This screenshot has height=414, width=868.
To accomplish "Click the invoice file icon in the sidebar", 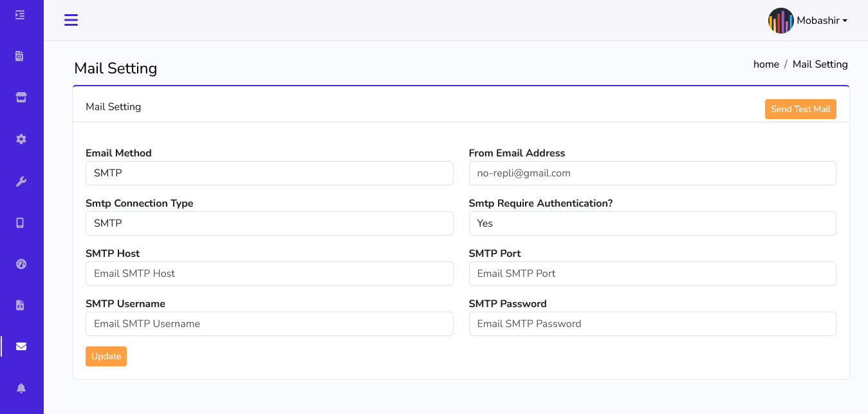I will click(x=21, y=305).
